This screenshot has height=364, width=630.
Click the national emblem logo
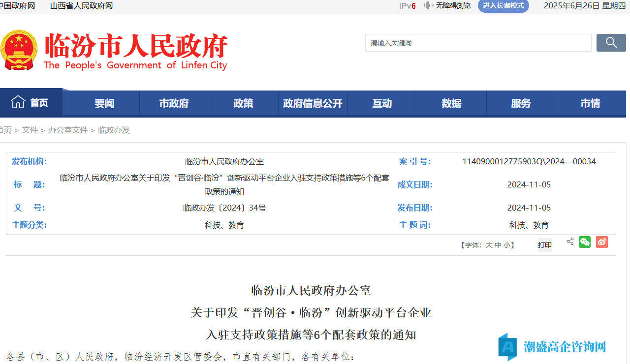click(19, 50)
